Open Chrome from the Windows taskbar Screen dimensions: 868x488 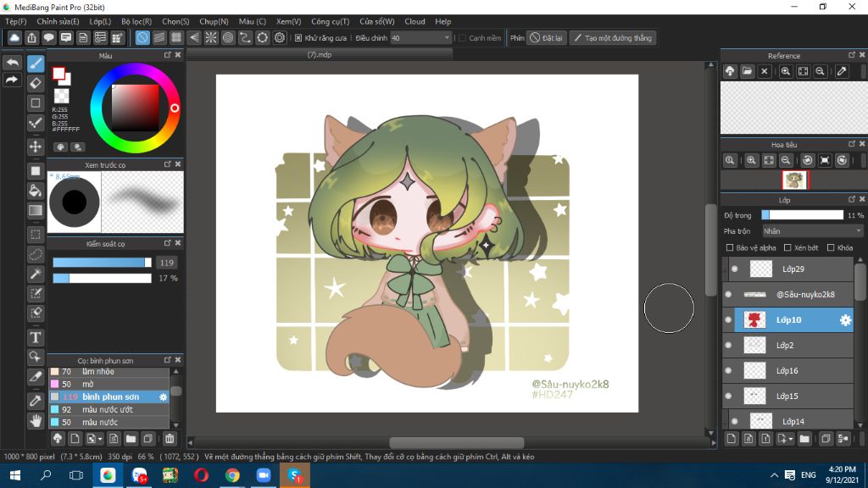(232, 475)
